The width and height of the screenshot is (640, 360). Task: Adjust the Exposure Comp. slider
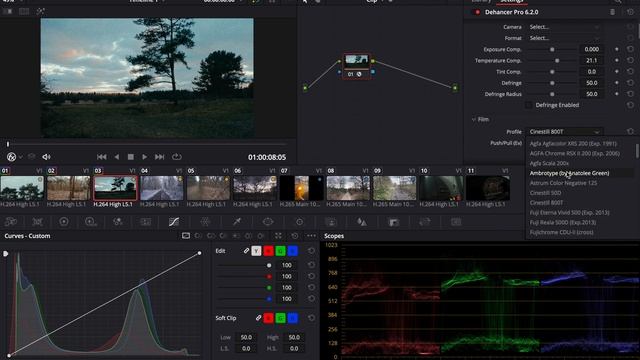[552, 49]
